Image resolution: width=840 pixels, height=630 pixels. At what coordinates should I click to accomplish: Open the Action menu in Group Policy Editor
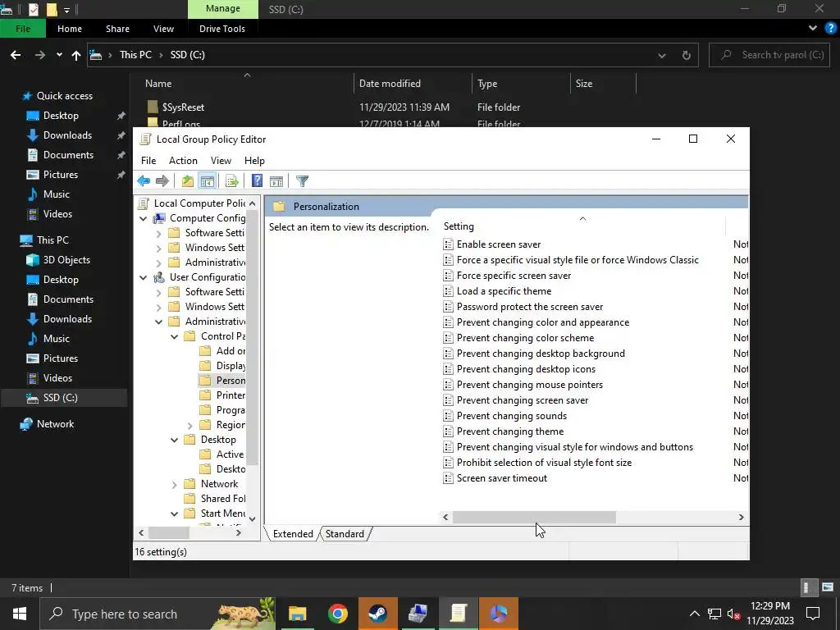coord(183,161)
